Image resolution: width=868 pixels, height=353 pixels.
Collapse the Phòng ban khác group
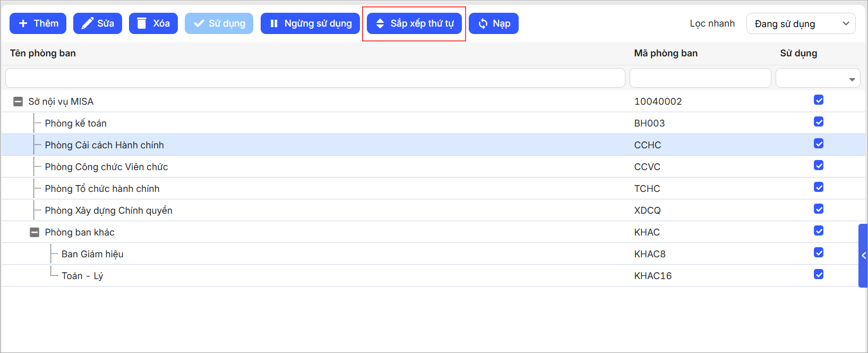tap(35, 232)
